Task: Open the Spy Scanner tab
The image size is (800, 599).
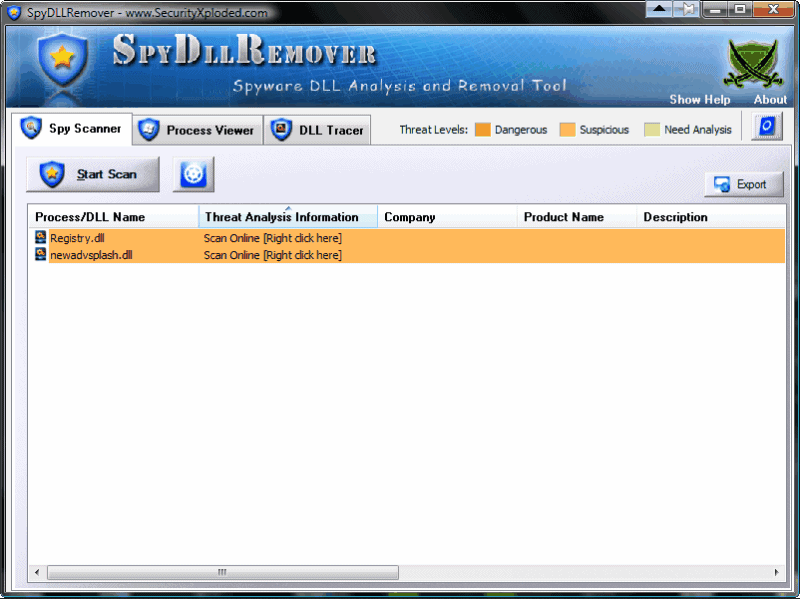Action: click(72, 129)
